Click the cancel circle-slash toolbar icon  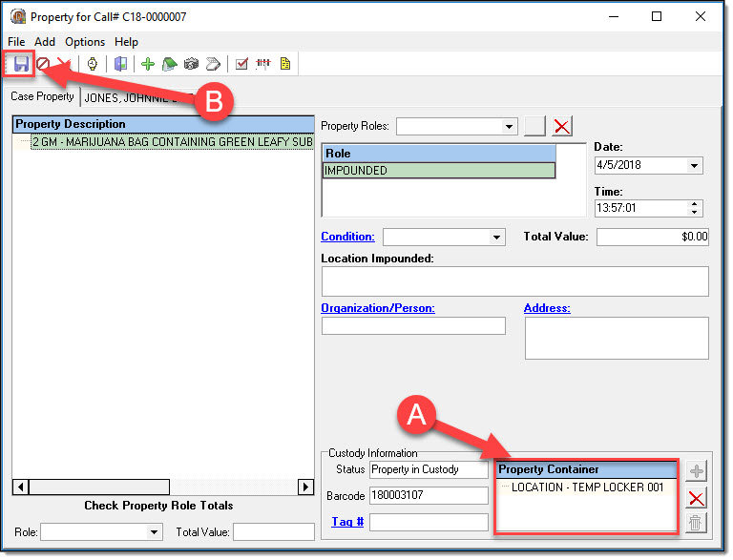point(43,64)
